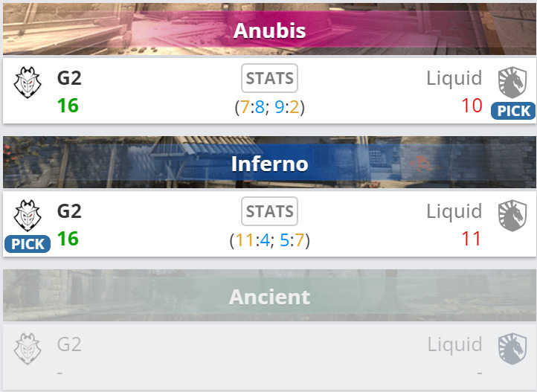
Task: Open G2 team name link on Inferno
Action: click(x=69, y=211)
